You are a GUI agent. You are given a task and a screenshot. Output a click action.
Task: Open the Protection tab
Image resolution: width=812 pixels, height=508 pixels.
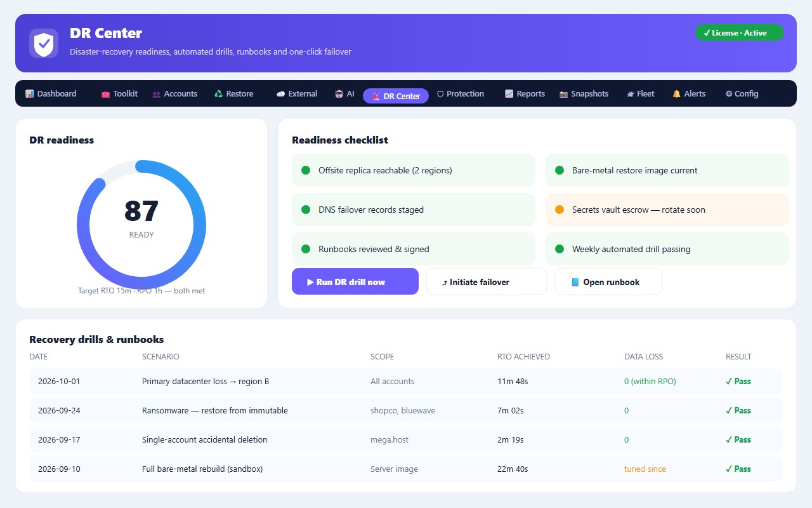click(461, 94)
